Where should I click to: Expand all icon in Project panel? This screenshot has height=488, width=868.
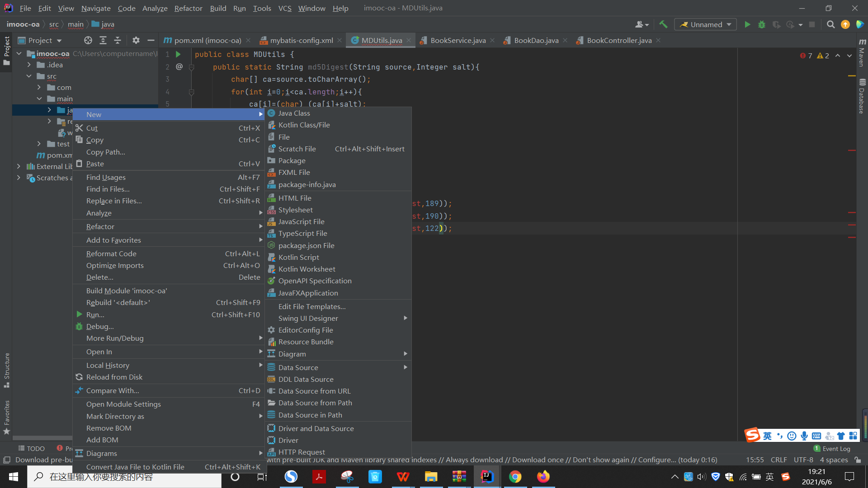click(103, 40)
